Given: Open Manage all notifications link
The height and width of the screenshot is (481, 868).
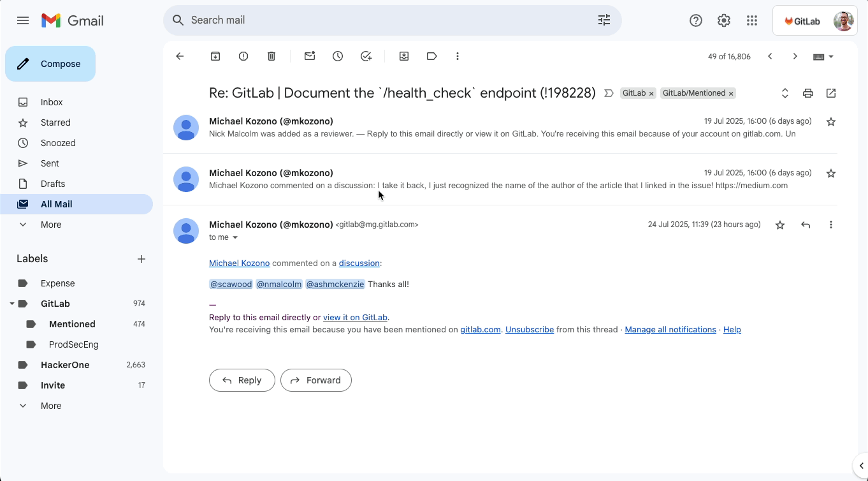Looking at the screenshot, I should point(670,330).
